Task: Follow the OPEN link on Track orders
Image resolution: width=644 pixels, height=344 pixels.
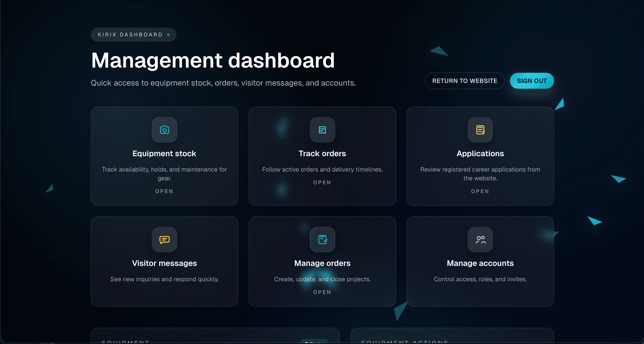Action: [x=322, y=183]
